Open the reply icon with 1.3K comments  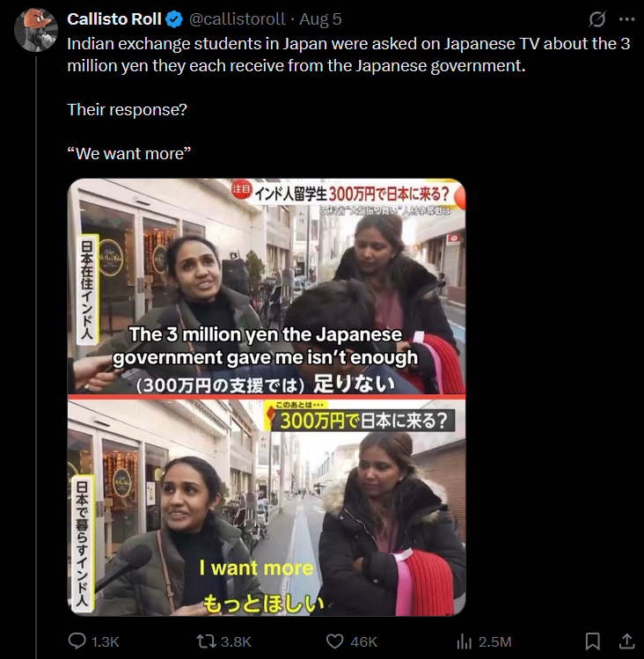tap(77, 641)
